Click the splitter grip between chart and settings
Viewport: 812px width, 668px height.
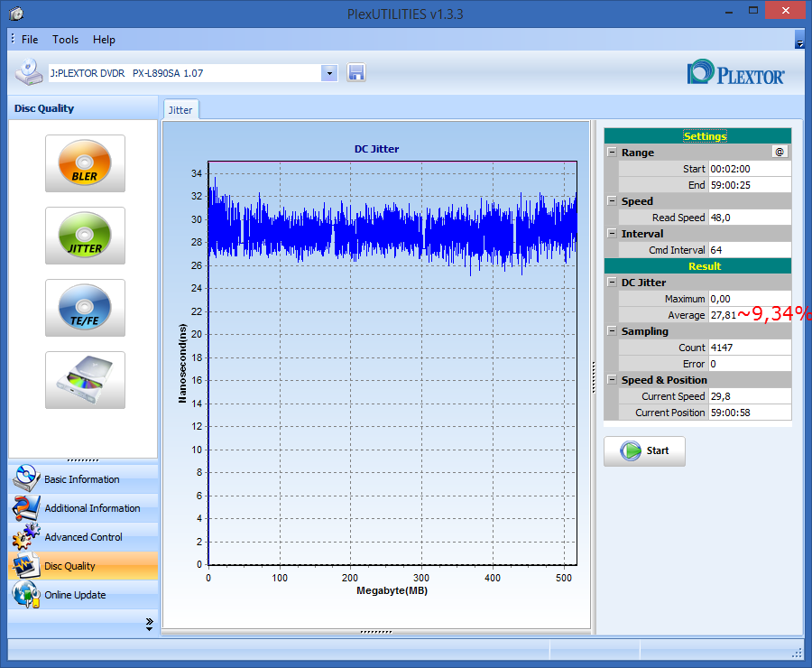click(594, 376)
